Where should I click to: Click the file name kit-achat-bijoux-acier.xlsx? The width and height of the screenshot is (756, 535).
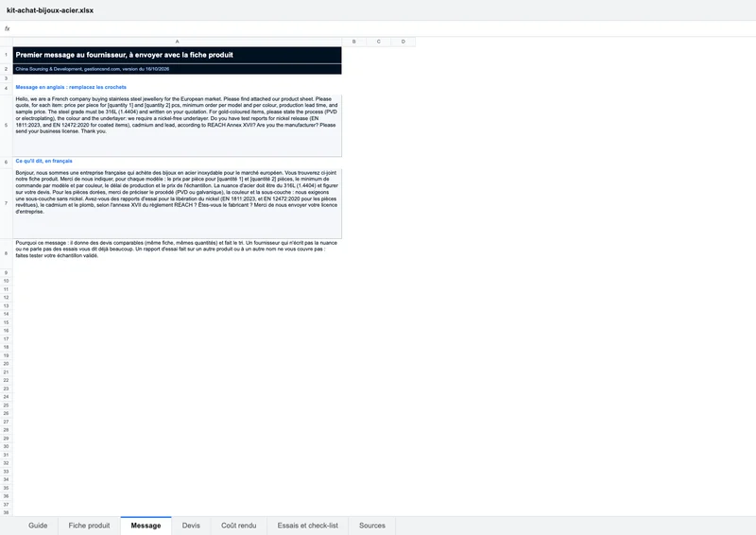[50, 10]
